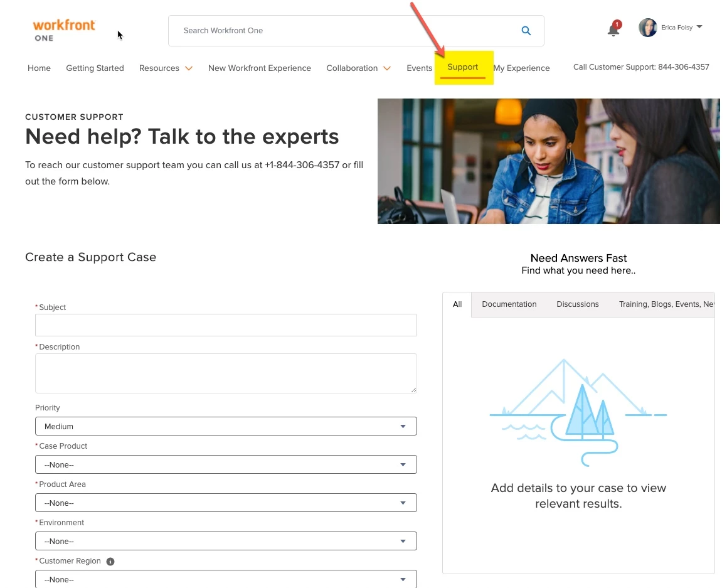
Task: Click the mountain landscape illustration
Action: [578, 412]
